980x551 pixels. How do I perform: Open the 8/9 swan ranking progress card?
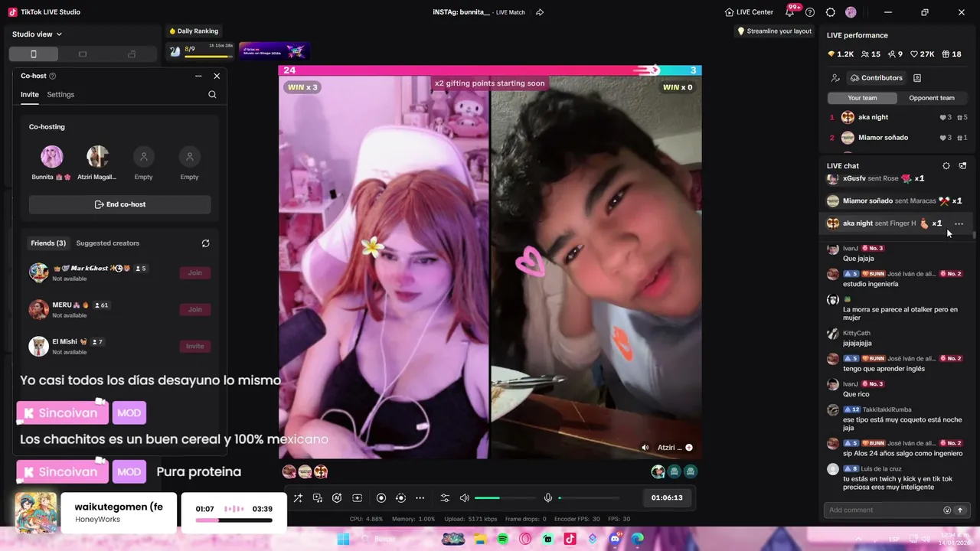[x=201, y=51]
